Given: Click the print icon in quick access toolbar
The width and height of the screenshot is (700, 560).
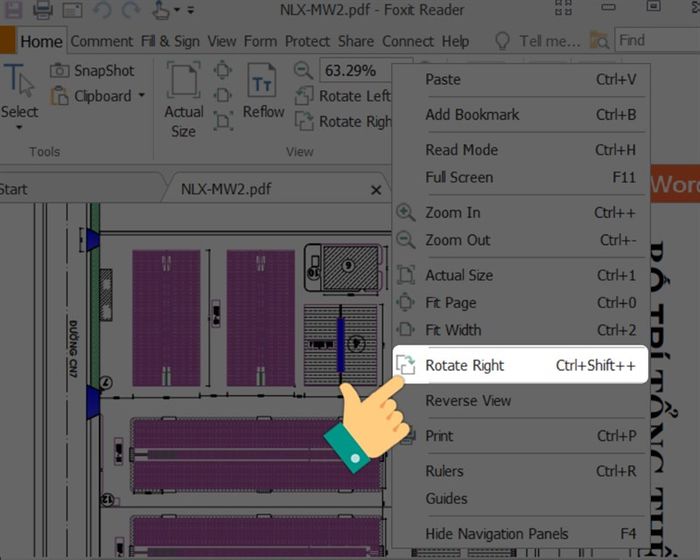Looking at the screenshot, I should 43,11.
